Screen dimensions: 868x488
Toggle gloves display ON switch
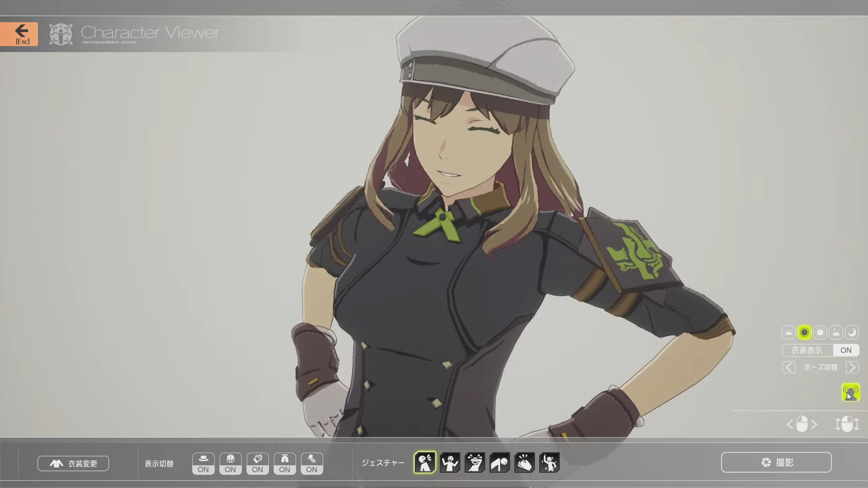258,464
